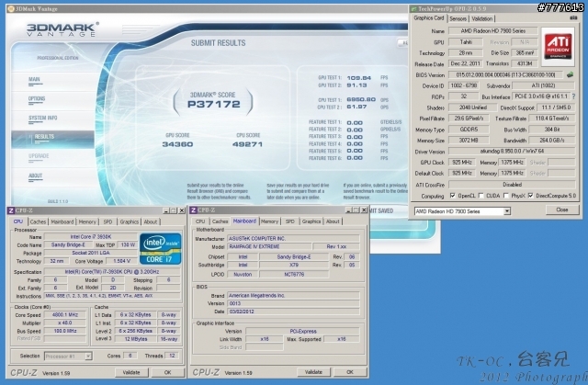Click the BIOS Version field in GPU-Z

coord(506,74)
